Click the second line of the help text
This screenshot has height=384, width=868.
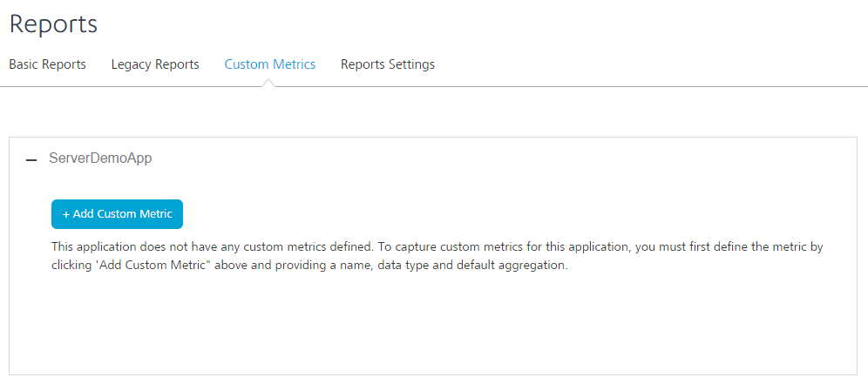tap(309, 266)
